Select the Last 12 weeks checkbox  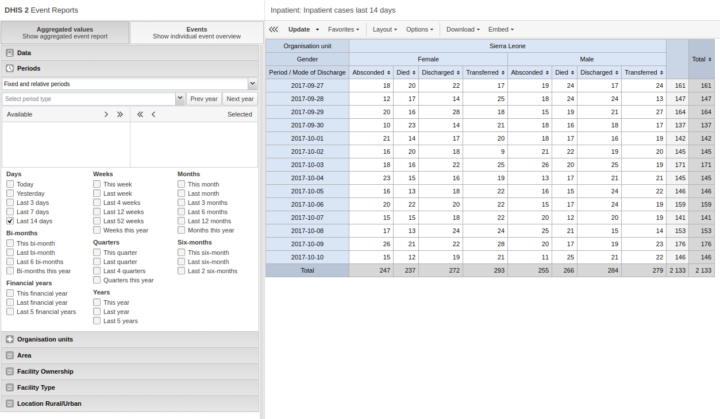point(97,212)
